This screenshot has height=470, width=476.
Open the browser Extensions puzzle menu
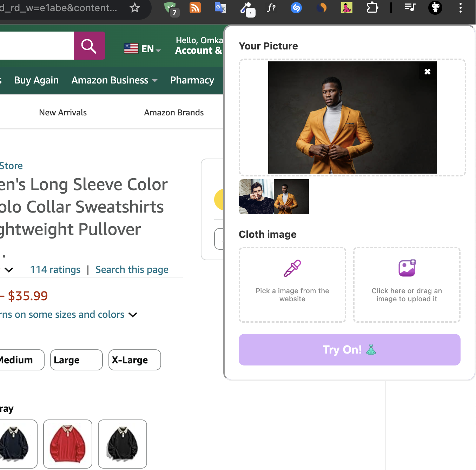[x=372, y=8]
